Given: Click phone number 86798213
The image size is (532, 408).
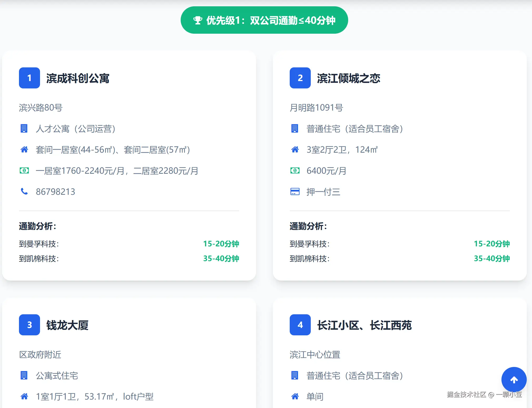Looking at the screenshot, I should coord(56,192).
